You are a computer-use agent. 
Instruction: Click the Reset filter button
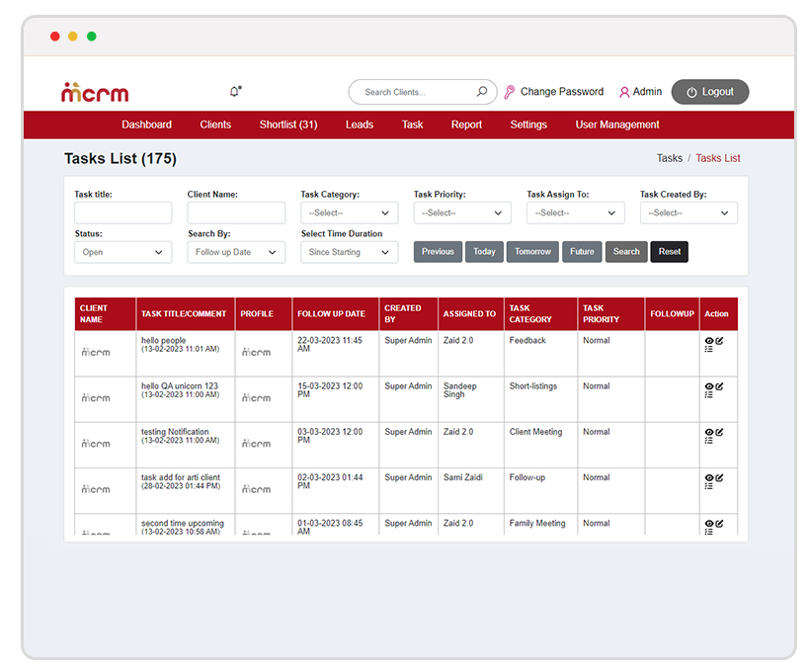[x=669, y=252]
